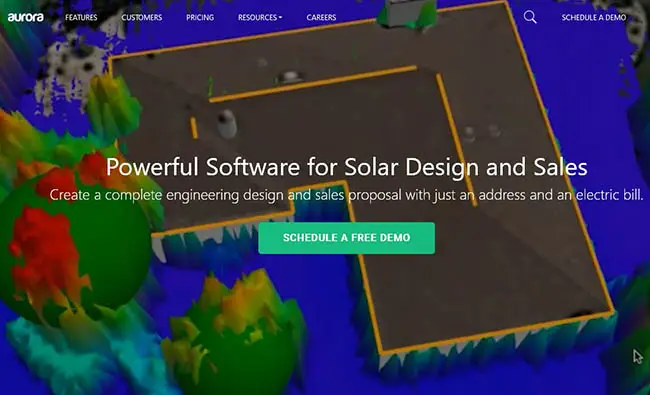Go to the Customers menu item

click(142, 17)
